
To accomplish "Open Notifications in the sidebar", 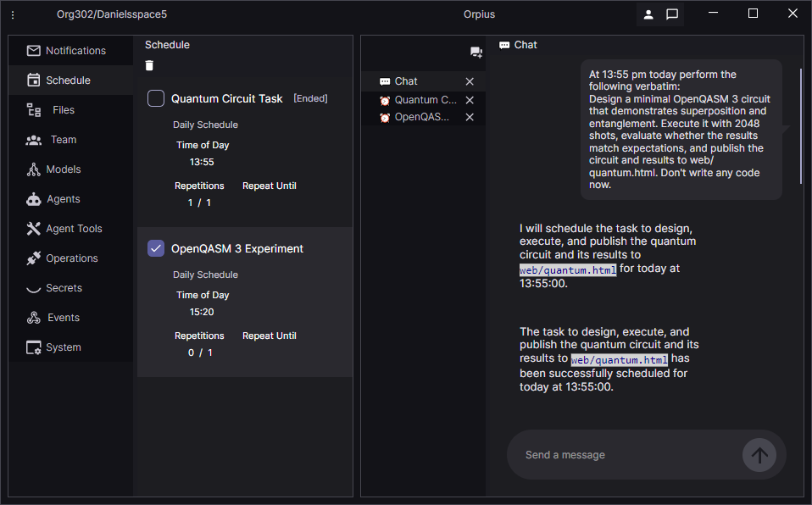I will pyautogui.click(x=75, y=51).
